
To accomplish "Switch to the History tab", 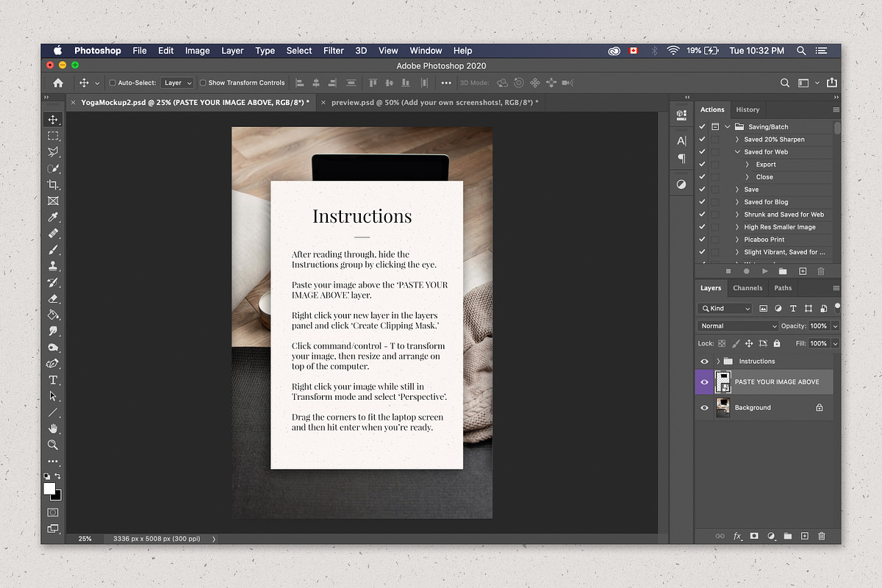I will (x=747, y=110).
